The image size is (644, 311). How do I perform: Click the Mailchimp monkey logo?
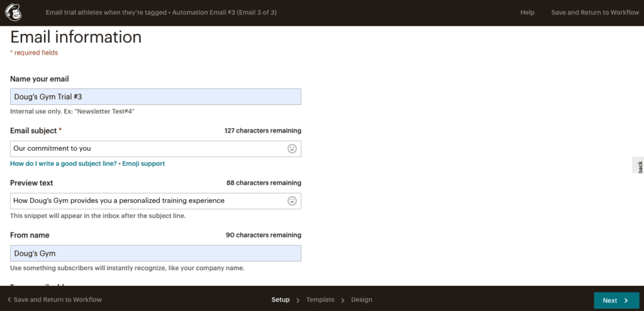tap(14, 13)
